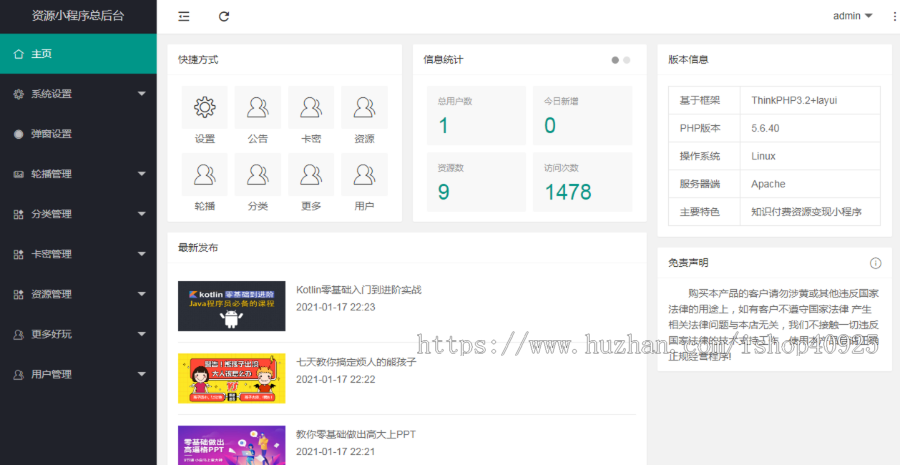Click the 熊孩子 yellow thumbnail
Screen dimensions: 900x465
pyautogui.click(x=231, y=378)
